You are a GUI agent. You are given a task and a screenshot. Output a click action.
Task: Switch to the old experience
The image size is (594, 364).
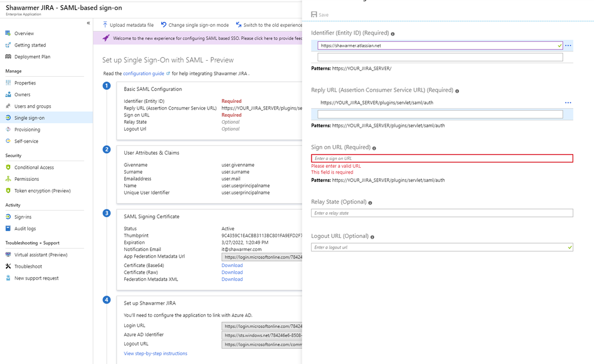point(269,25)
